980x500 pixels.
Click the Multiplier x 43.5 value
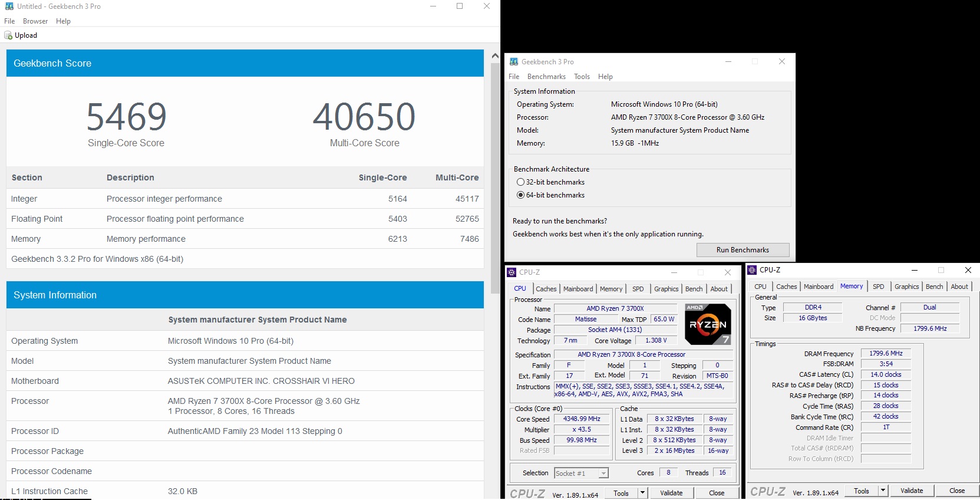click(582, 430)
